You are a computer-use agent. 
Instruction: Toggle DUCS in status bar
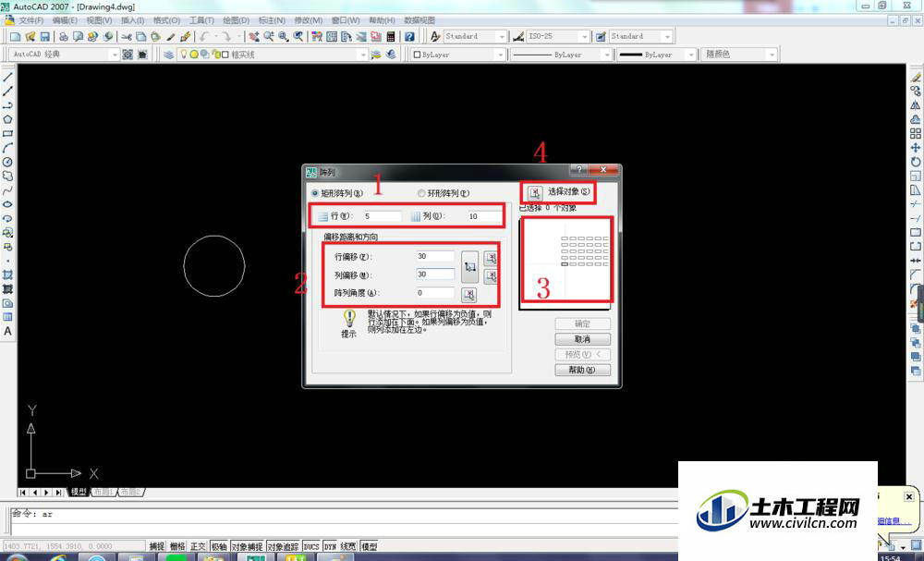click(x=311, y=547)
